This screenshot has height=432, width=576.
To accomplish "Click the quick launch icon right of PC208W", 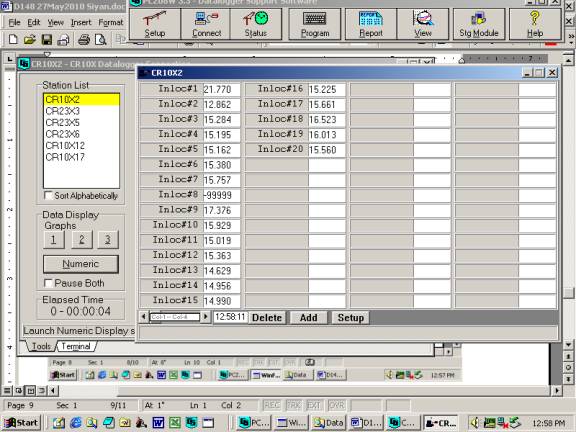I will click(x=208, y=423).
